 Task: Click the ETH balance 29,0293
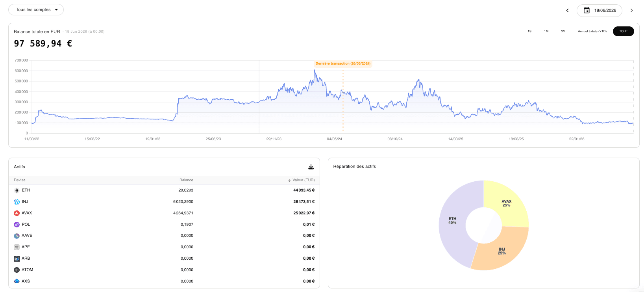point(186,190)
